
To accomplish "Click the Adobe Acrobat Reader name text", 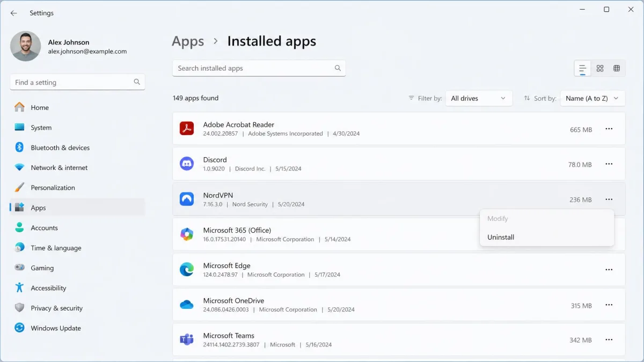I will 238,124.
